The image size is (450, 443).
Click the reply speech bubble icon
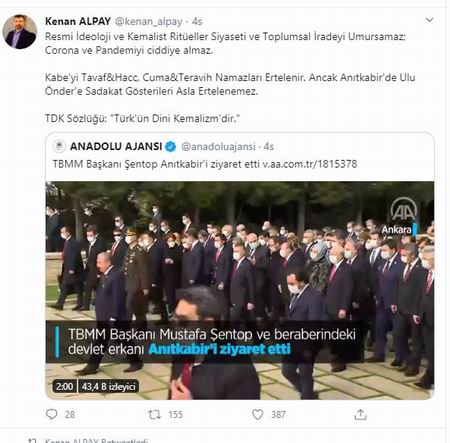tap(51, 414)
